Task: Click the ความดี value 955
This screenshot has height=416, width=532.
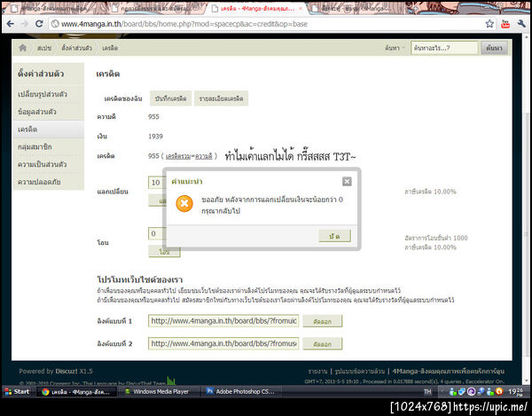Action: (x=153, y=117)
